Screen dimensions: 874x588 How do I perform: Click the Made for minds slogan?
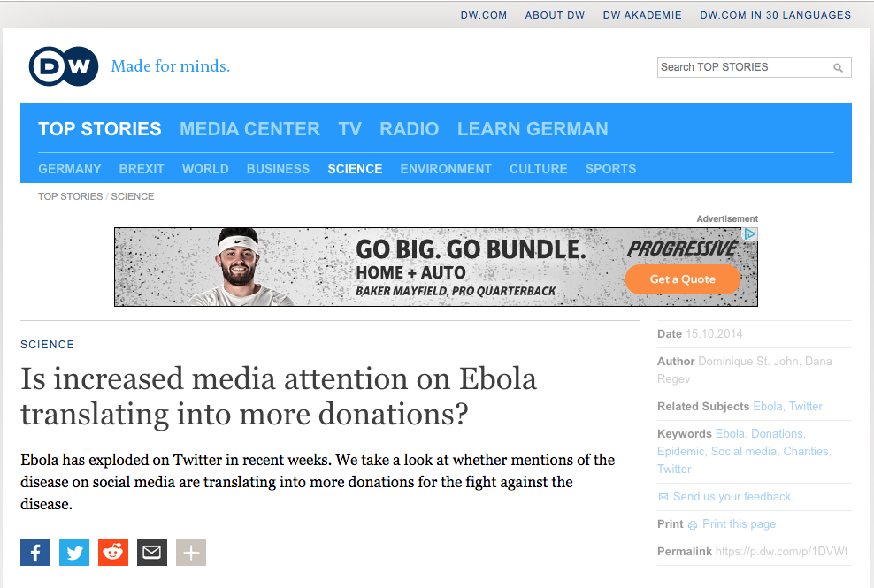pyautogui.click(x=171, y=66)
